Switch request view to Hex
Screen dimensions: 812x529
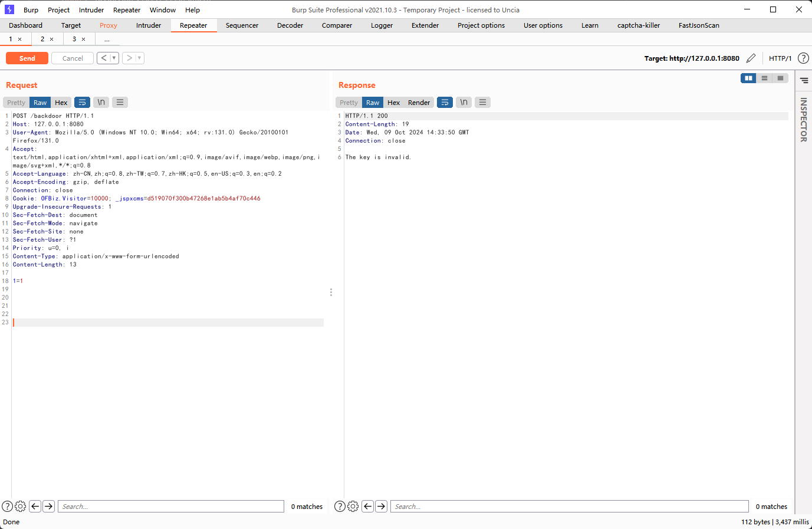pyautogui.click(x=61, y=103)
